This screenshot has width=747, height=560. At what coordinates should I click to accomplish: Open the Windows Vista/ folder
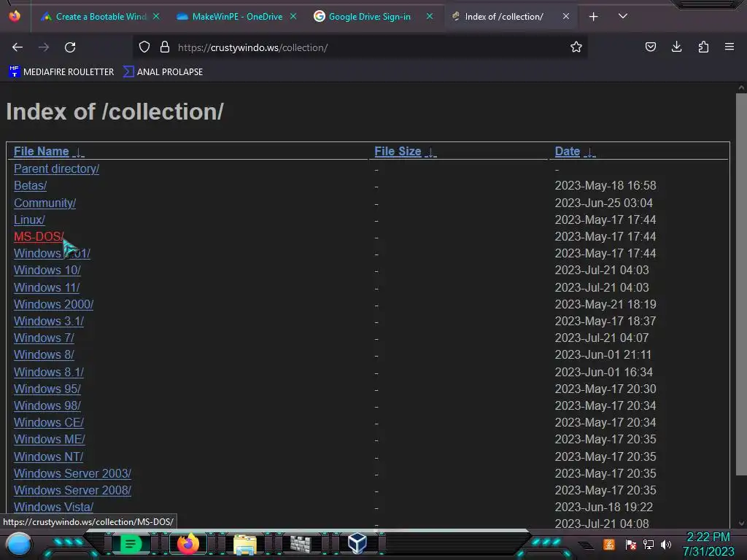pos(53,507)
